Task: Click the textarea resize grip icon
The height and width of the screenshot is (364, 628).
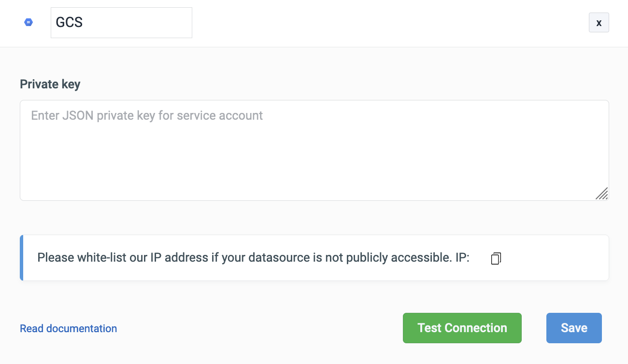Action: tap(602, 194)
